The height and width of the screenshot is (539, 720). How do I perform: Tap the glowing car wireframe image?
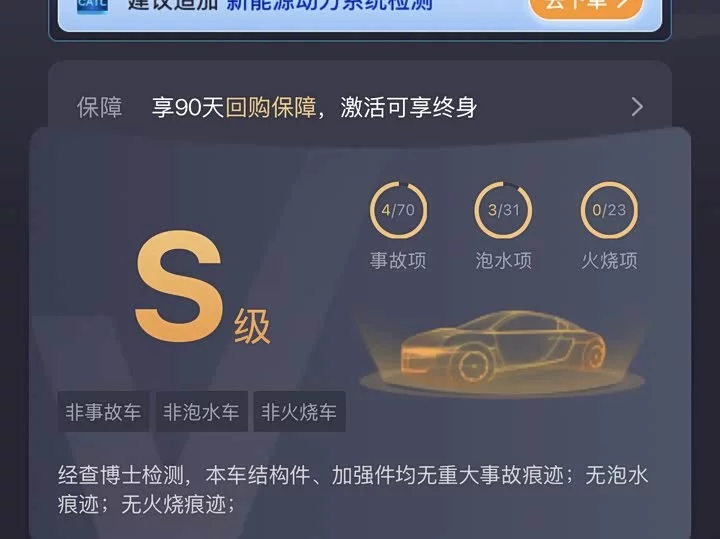pyautogui.click(x=503, y=353)
